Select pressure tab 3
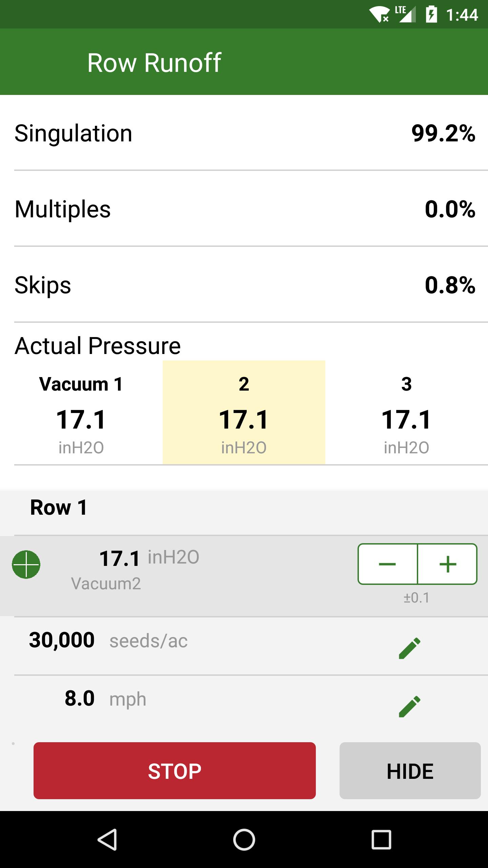This screenshot has height=868, width=488. pyautogui.click(x=406, y=413)
